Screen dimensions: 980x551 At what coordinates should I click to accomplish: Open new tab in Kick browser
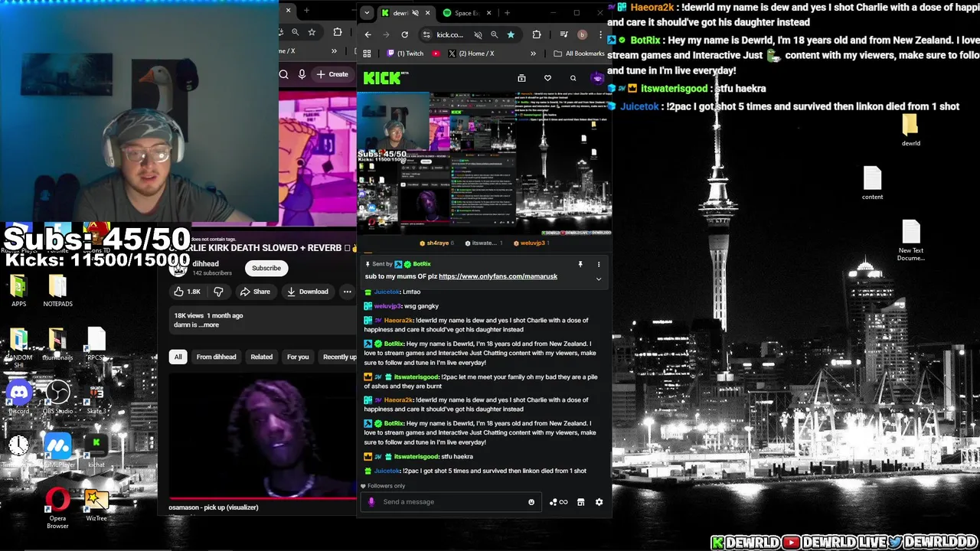click(x=507, y=13)
